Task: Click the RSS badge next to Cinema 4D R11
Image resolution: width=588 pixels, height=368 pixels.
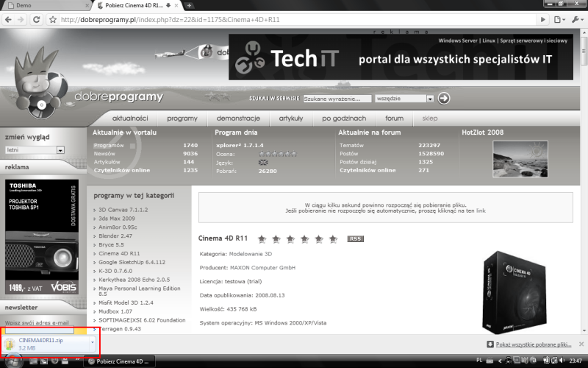Action: coord(355,238)
